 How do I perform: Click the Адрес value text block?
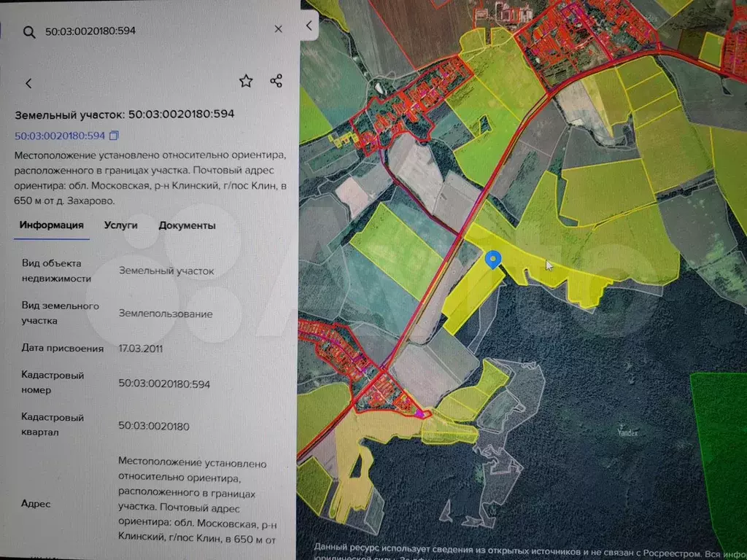(x=199, y=502)
